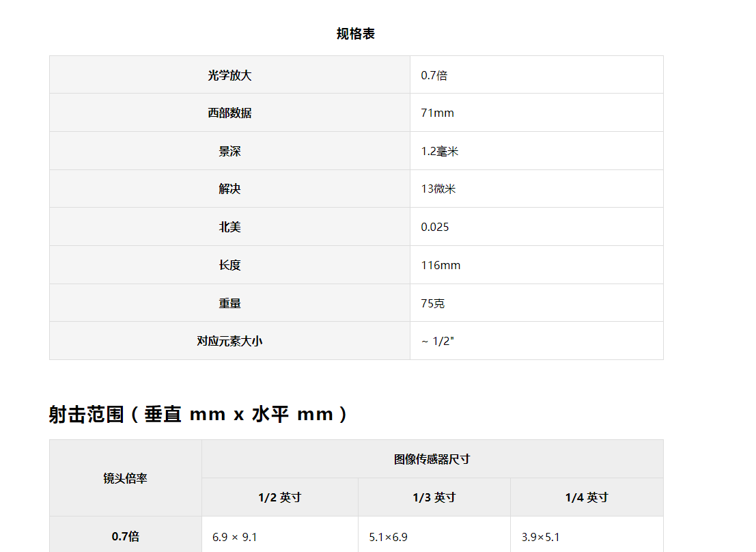Select the 北美 row label

pos(229,227)
